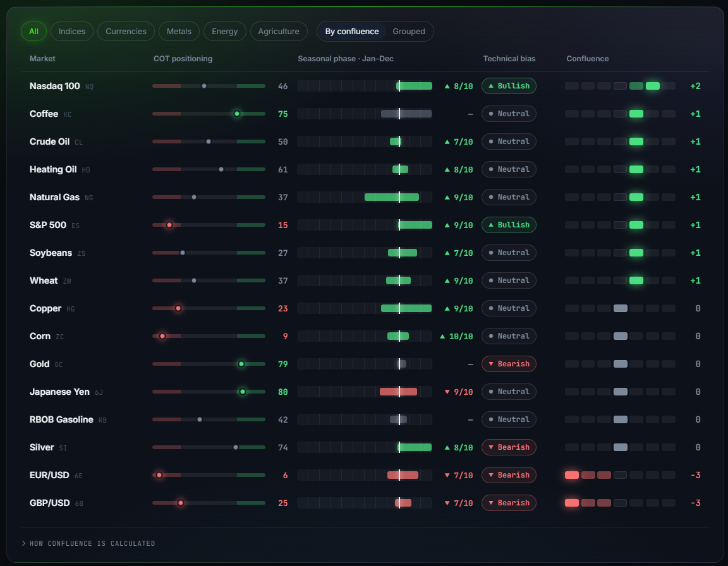Click GBP/USD -3 confluence score
The width and height of the screenshot is (728, 566).
[x=696, y=503]
